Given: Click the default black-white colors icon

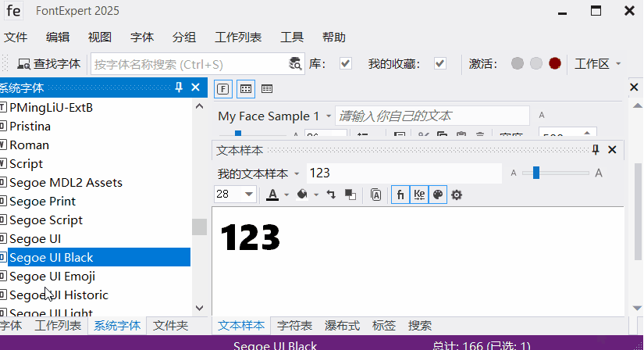Looking at the screenshot, I should [350, 195].
